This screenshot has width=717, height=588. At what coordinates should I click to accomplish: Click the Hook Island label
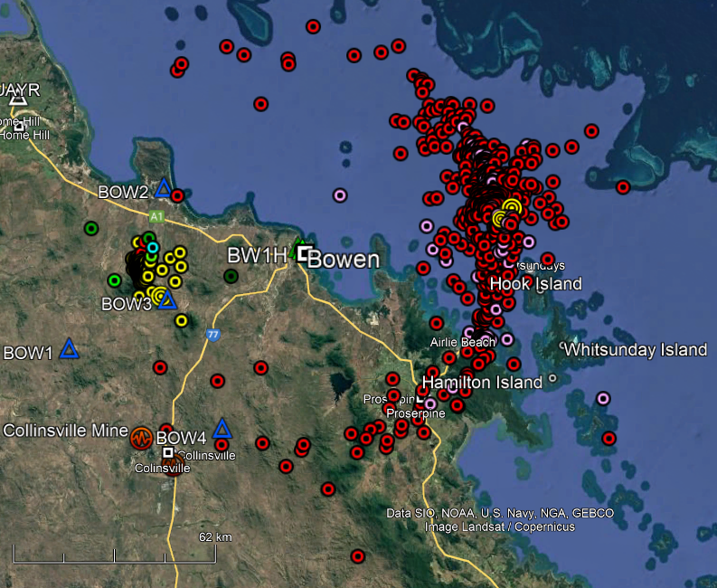tap(535, 284)
